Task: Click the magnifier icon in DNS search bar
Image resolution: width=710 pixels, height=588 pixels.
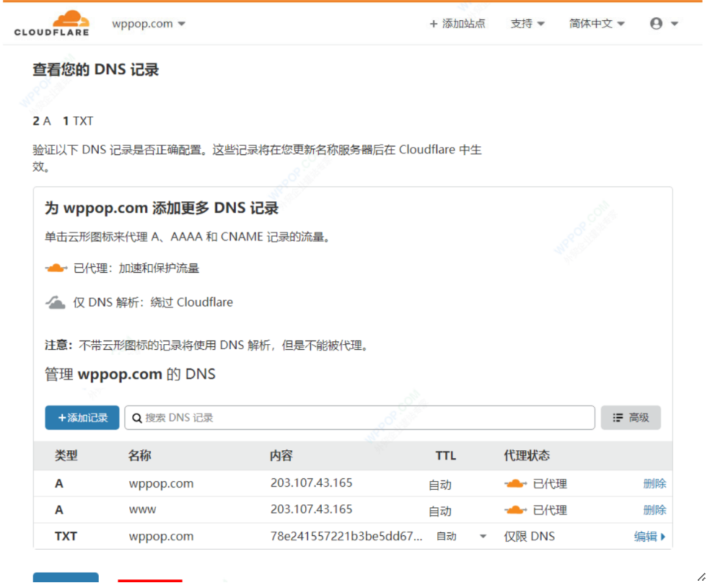Action: coord(136,418)
